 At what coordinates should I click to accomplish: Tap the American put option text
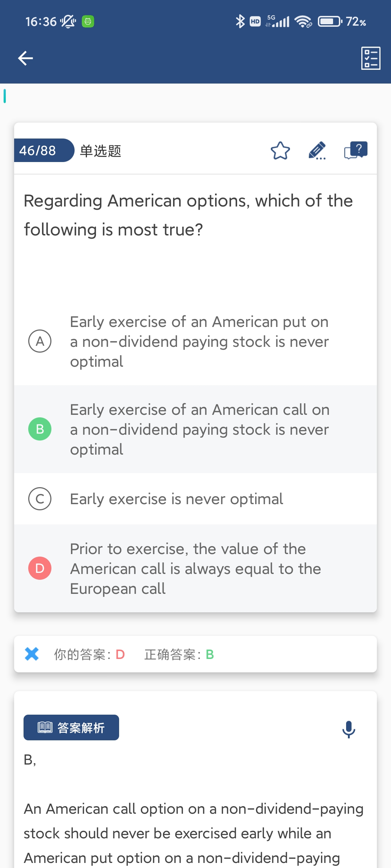(x=199, y=341)
